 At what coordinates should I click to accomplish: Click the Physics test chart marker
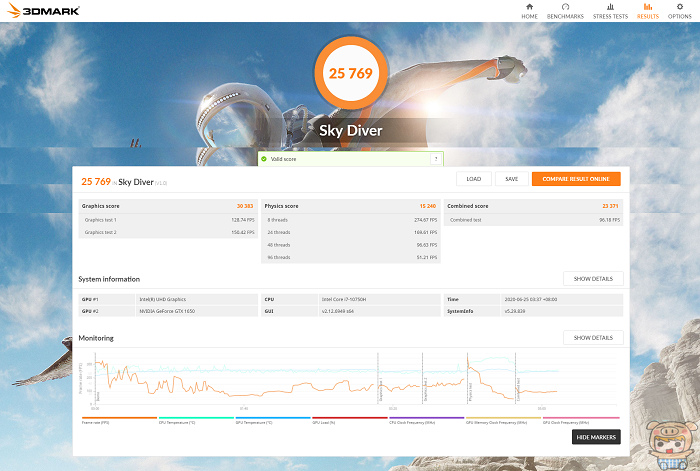coord(471,392)
